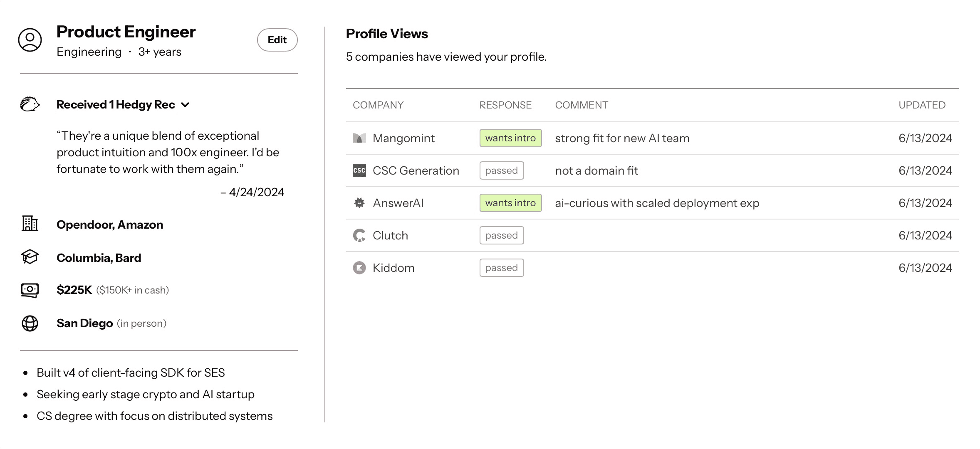Click the globe/location icon next to San Diego

click(30, 323)
